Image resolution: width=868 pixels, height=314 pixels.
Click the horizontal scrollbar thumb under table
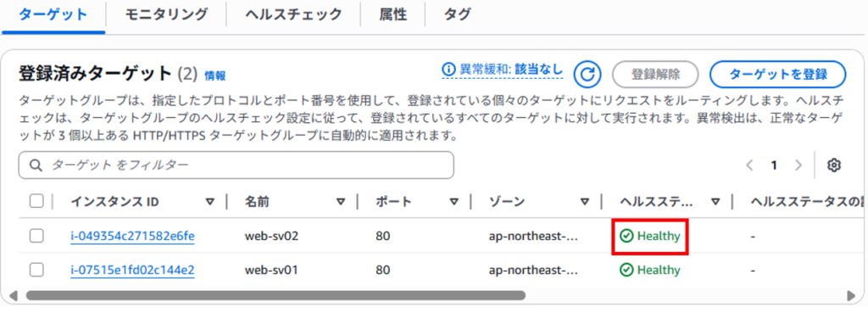[275, 295]
